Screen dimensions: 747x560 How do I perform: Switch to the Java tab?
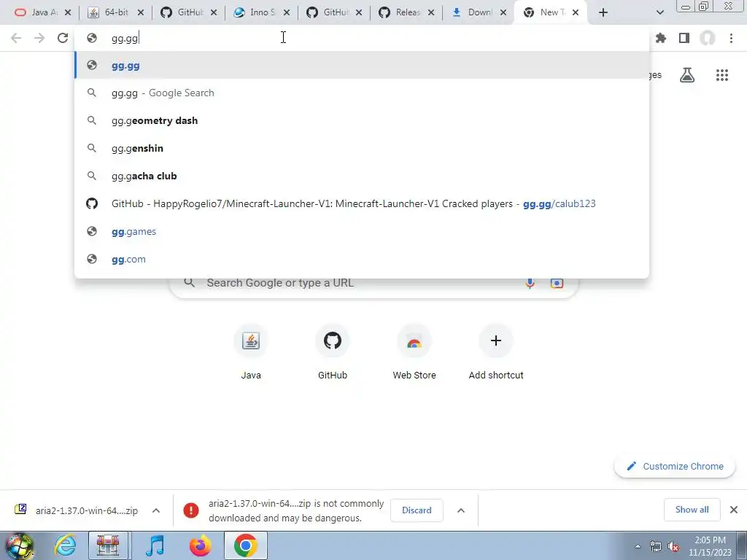[38, 12]
